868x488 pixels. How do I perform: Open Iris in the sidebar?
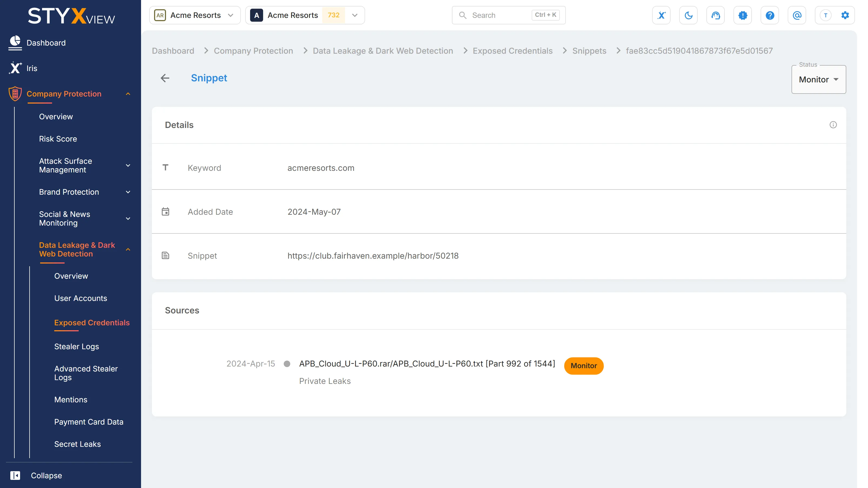point(32,68)
